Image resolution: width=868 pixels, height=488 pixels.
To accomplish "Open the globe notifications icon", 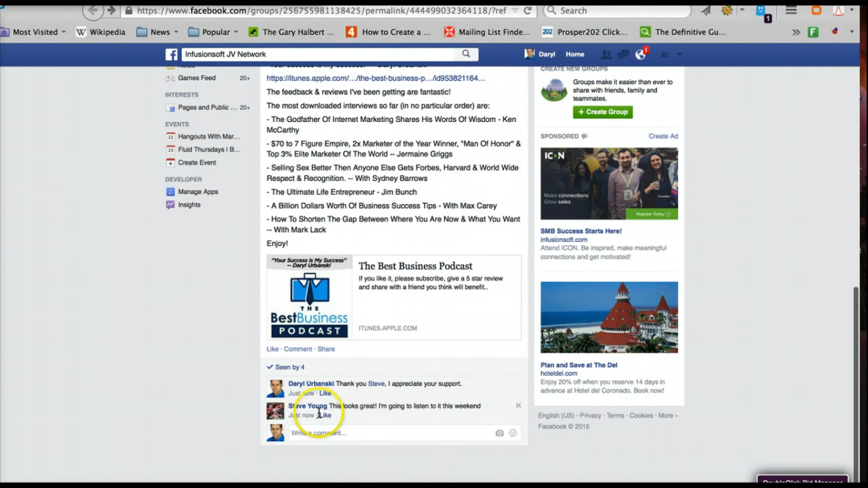I will point(641,55).
